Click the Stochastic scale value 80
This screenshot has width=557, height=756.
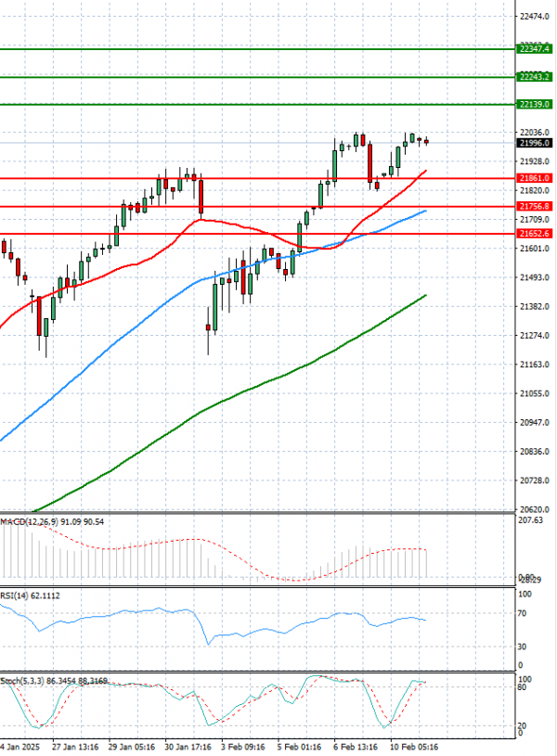522,687
